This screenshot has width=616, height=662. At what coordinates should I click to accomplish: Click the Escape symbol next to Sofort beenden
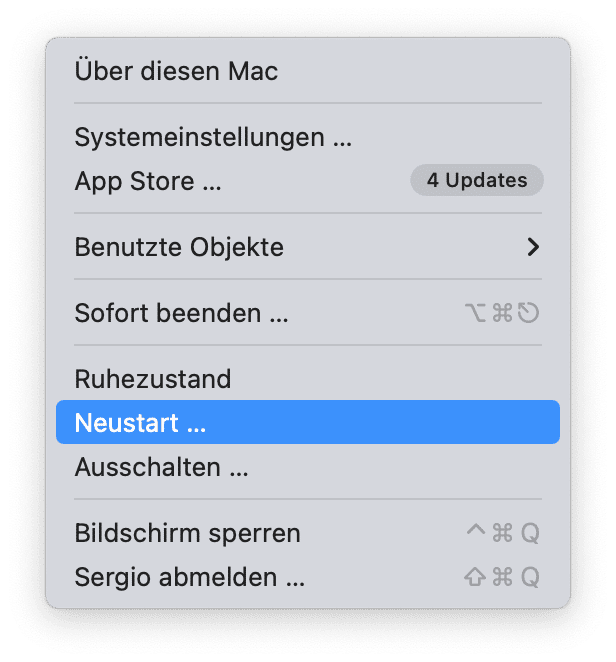tap(529, 313)
